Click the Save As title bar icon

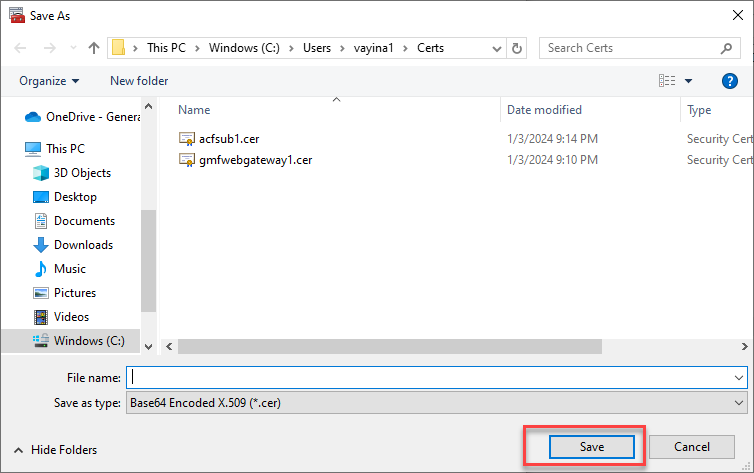pyautogui.click(x=16, y=15)
